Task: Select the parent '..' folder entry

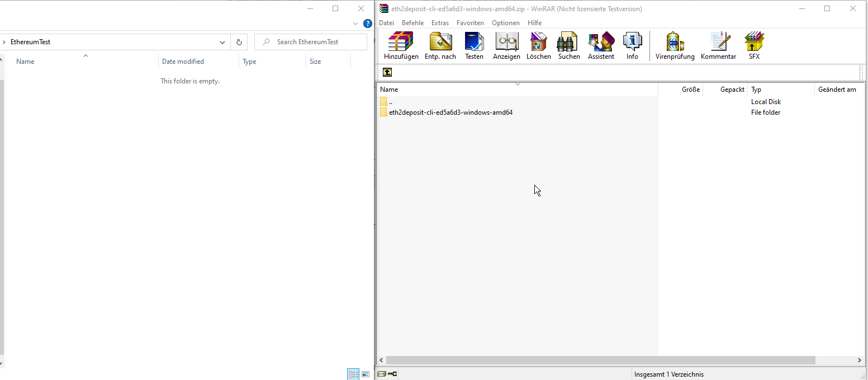Action: click(386, 102)
